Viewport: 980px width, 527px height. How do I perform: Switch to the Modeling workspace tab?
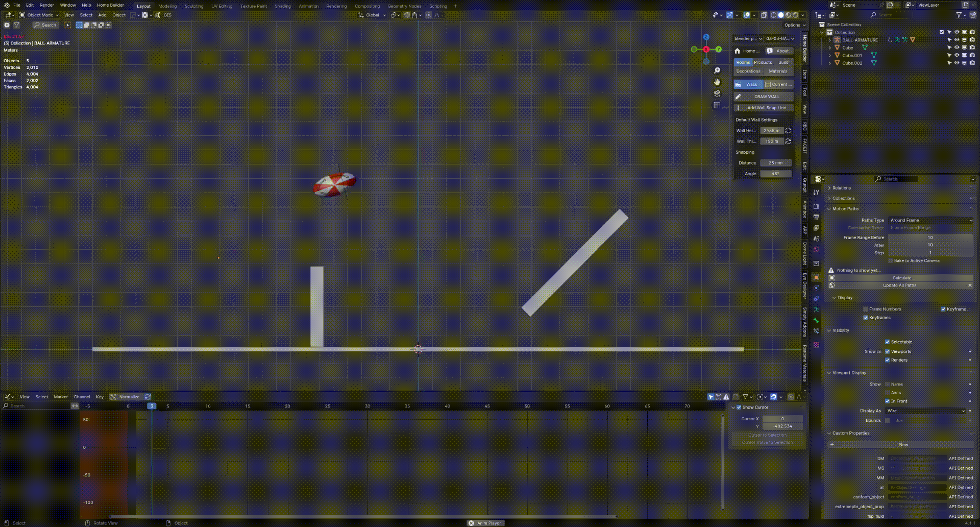pos(167,6)
